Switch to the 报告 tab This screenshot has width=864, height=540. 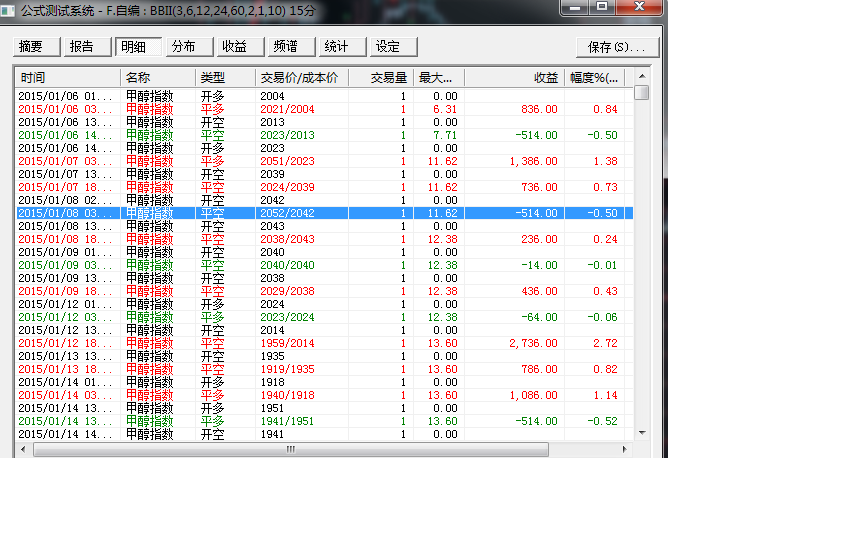pos(88,47)
